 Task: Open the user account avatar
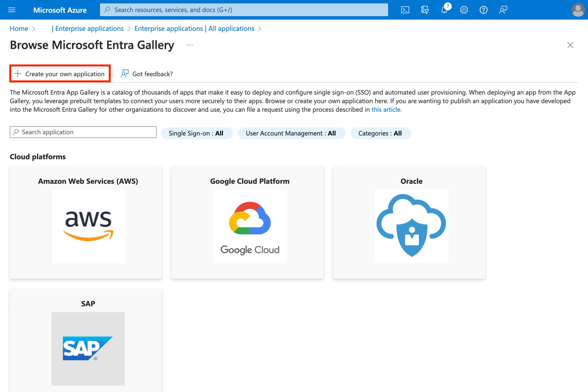tap(578, 10)
